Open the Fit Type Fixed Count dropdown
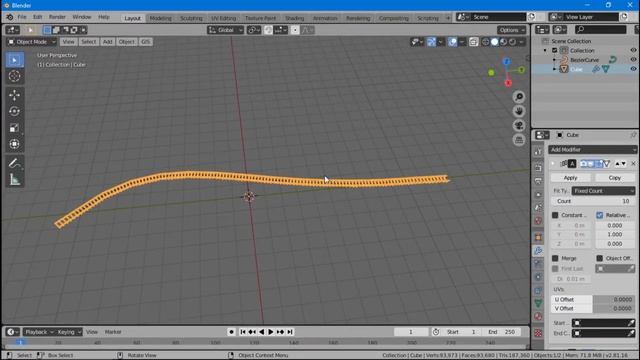The width and height of the screenshot is (640, 360). pyautogui.click(x=603, y=191)
